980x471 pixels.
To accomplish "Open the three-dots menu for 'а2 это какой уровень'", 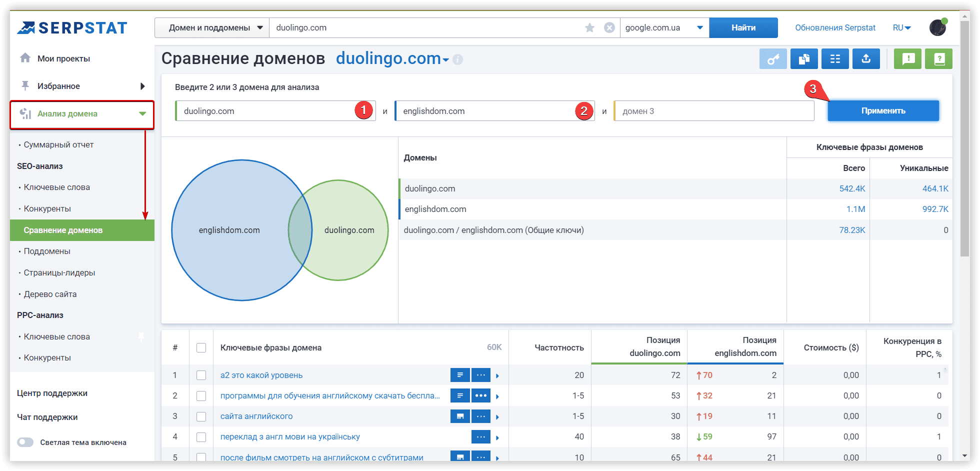I will pyautogui.click(x=481, y=375).
